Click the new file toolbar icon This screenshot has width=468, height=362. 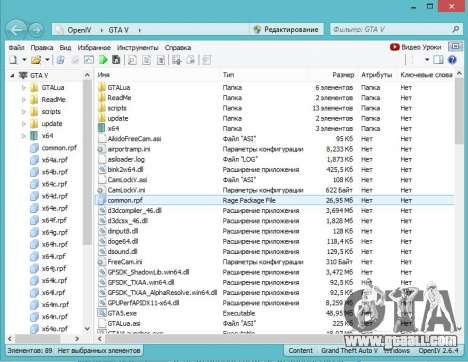point(13,60)
